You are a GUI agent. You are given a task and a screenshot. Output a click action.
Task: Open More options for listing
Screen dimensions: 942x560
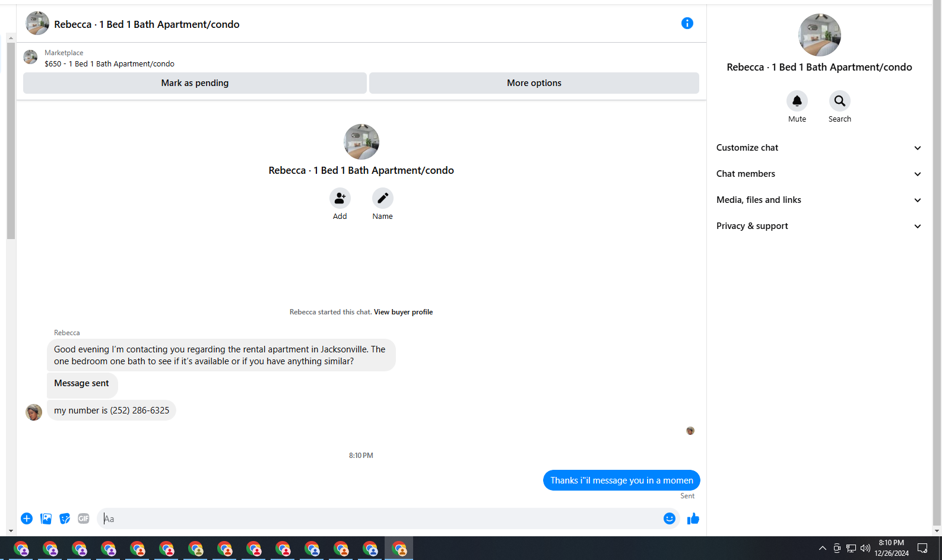[534, 83]
